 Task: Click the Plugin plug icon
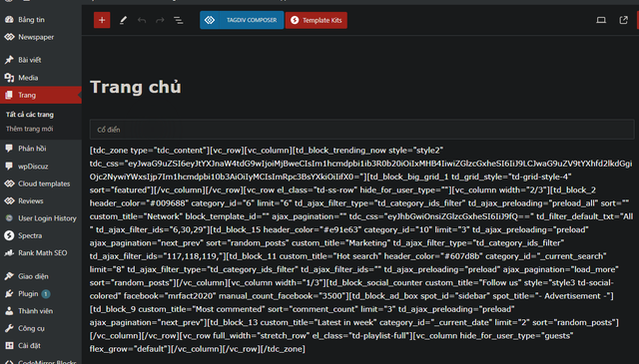9,293
